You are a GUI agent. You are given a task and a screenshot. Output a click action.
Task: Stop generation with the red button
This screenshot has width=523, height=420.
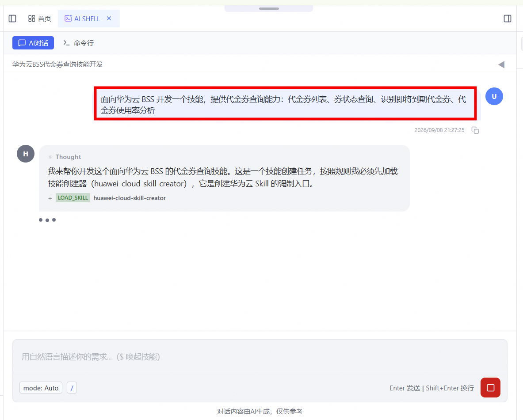coord(490,388)
